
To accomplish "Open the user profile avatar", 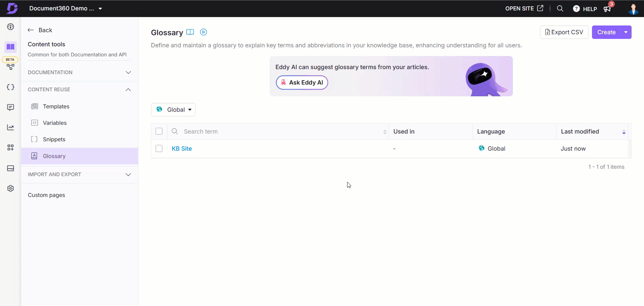I will pyautogui.click(x=633, y=9).
